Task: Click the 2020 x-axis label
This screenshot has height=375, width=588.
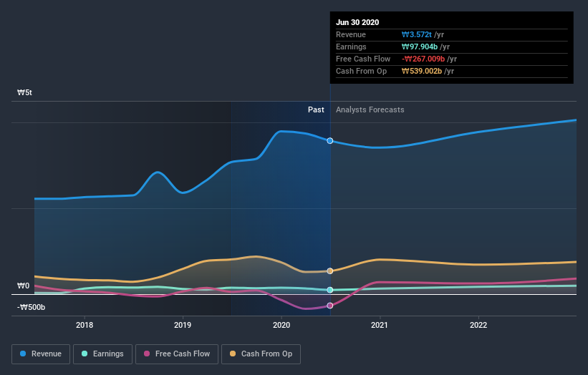Action: pos(281,325)
